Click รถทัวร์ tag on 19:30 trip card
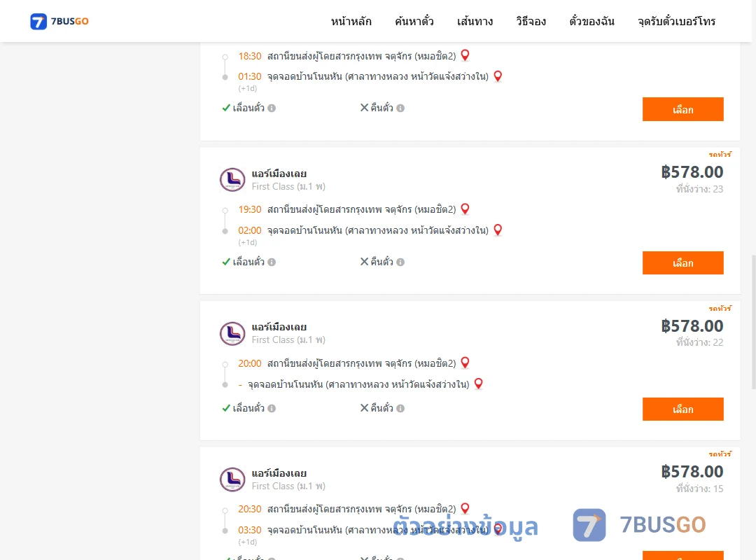Screen dimensions: 756x560 pos(720,154)
